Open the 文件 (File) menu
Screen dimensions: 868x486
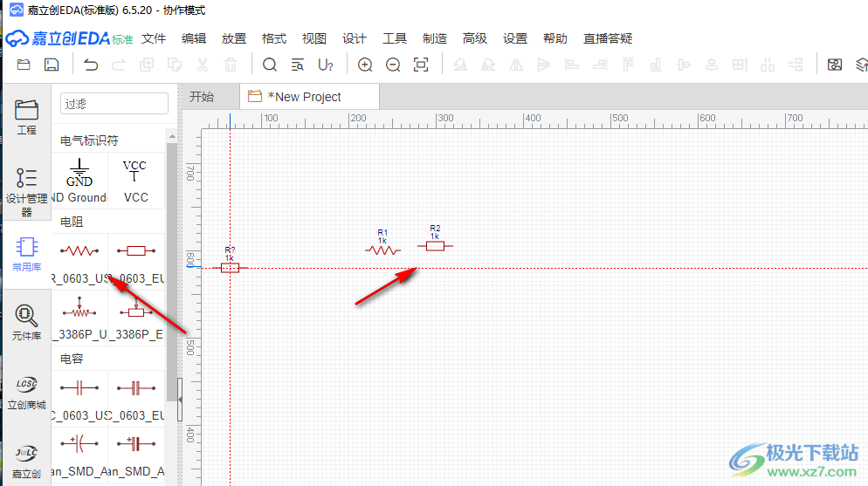(154, 38)
